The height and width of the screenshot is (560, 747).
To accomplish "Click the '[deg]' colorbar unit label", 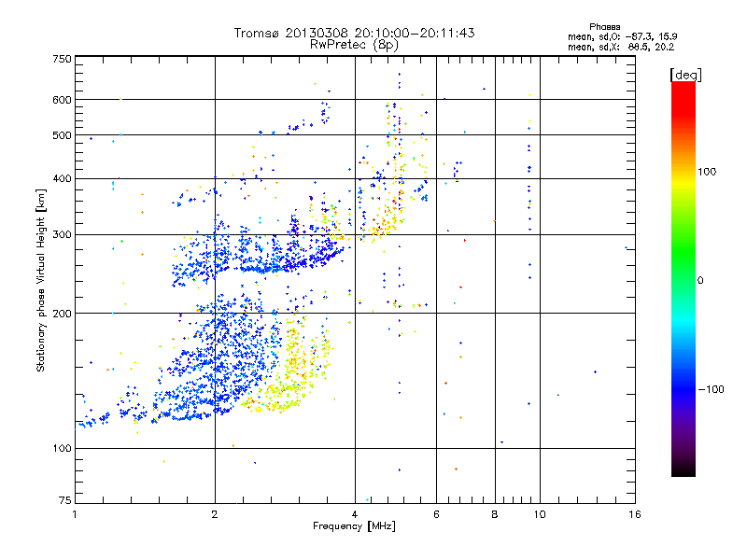I will [685, 75].
